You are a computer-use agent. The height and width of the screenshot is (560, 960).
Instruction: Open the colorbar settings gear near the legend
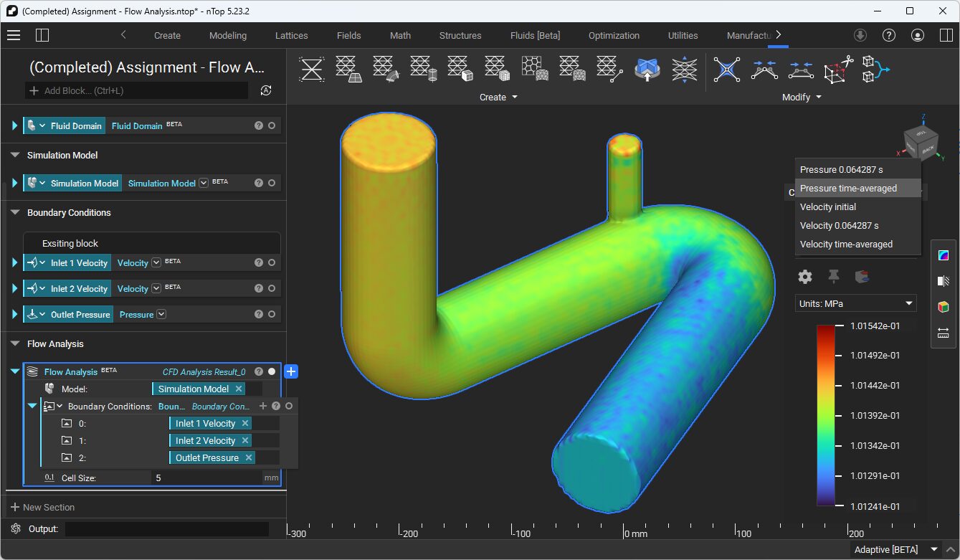point(805,276)
